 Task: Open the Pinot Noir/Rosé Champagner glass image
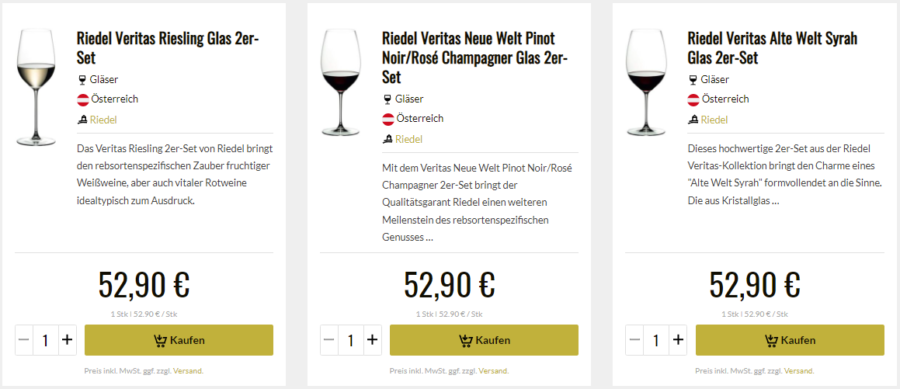(x=341, y=82)
